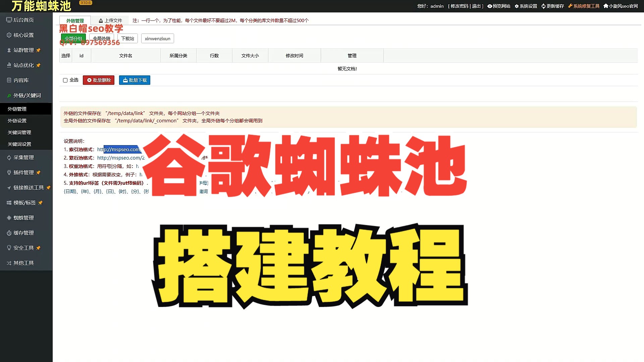644x362 pixels.
Task: Filter by xinwenzixun group button
Action: [158, 39]
